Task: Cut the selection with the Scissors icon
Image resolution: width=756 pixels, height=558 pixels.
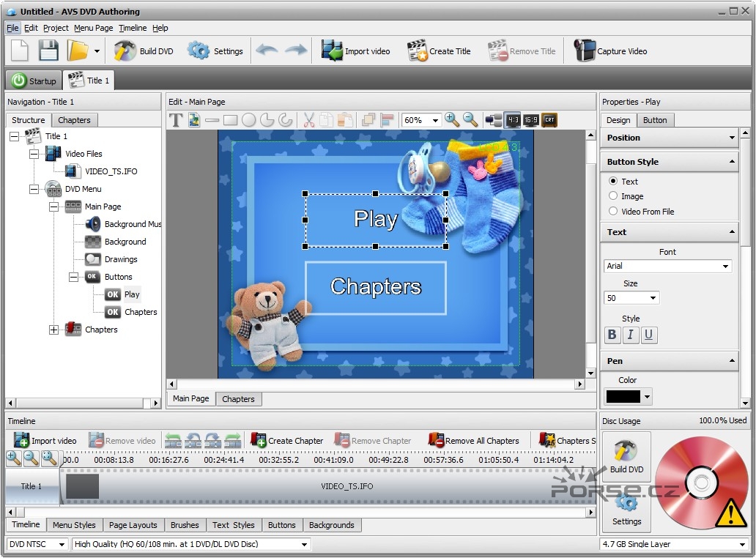Action: click(308, 120)
